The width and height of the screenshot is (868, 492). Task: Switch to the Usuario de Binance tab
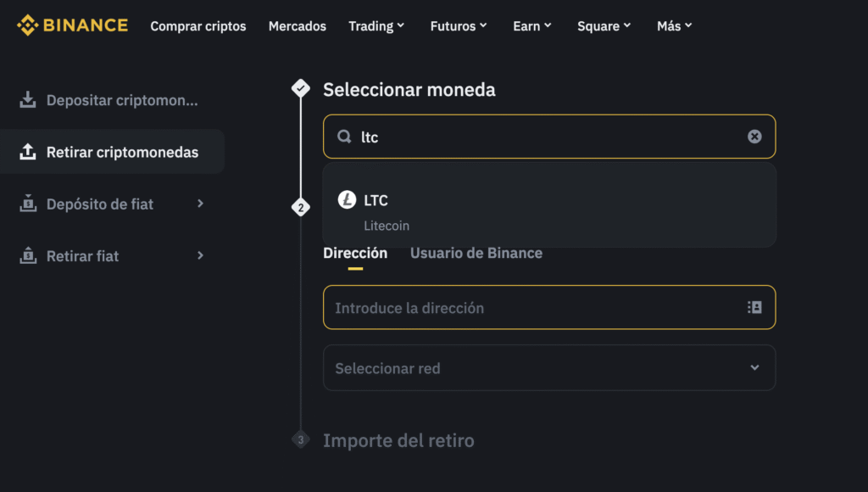coord(476,253)
